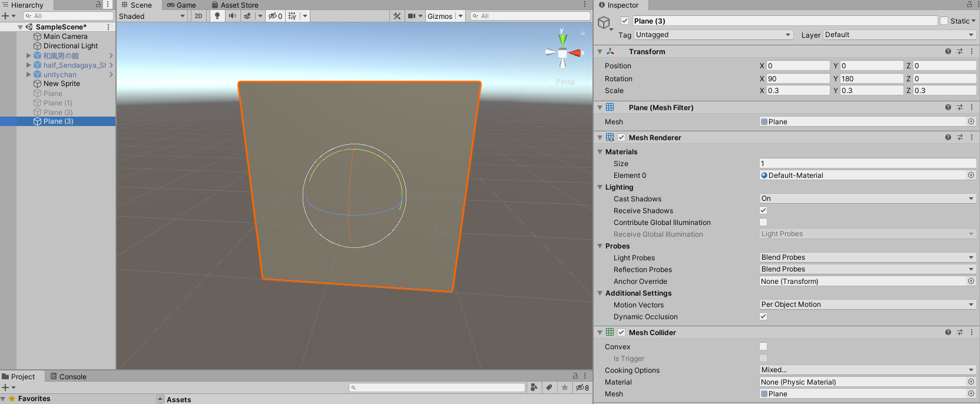Open the Gizmos dropdown arrow

(x=461, y=16)
